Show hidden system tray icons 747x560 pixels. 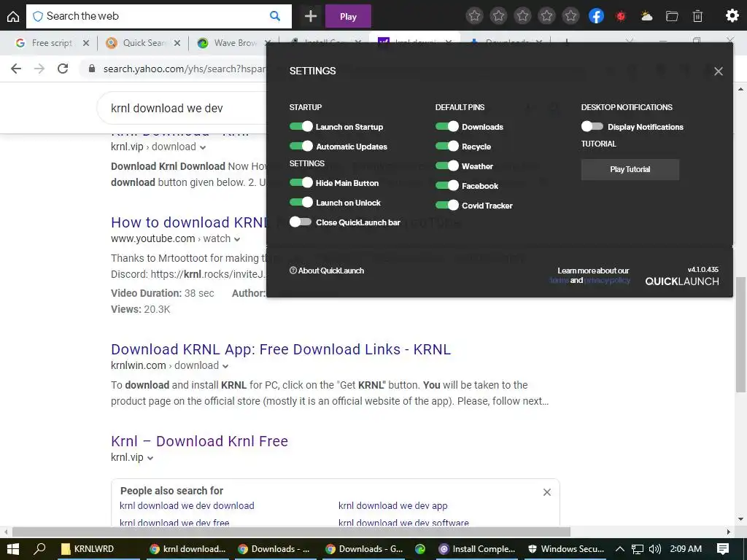pyautogui.click(x=620, y=549)
